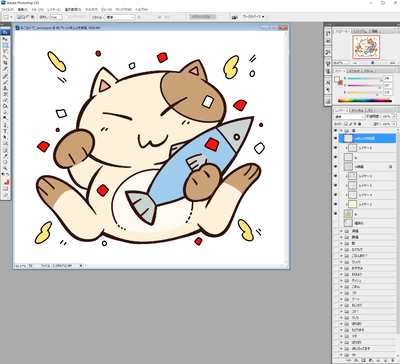Toggle visibility of the open top group
This screenshot has width=400, height=364.
[x=336, y=130]
